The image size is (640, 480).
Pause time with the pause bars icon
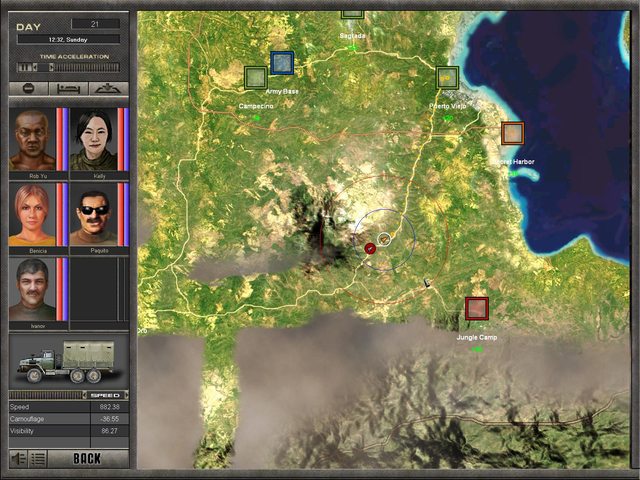pyautogui.click(x=25, y=67)
